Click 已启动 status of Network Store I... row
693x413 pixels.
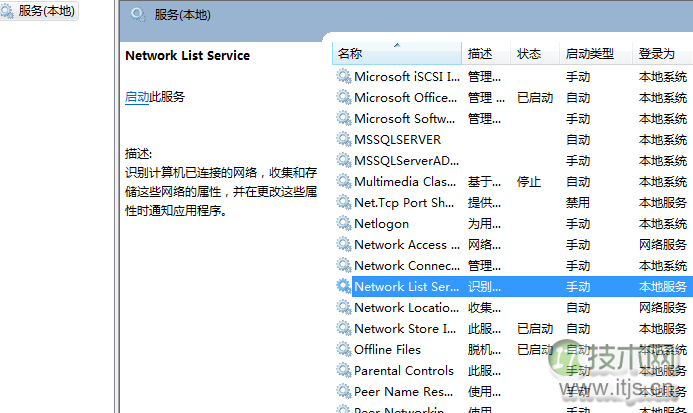[535, 329]
